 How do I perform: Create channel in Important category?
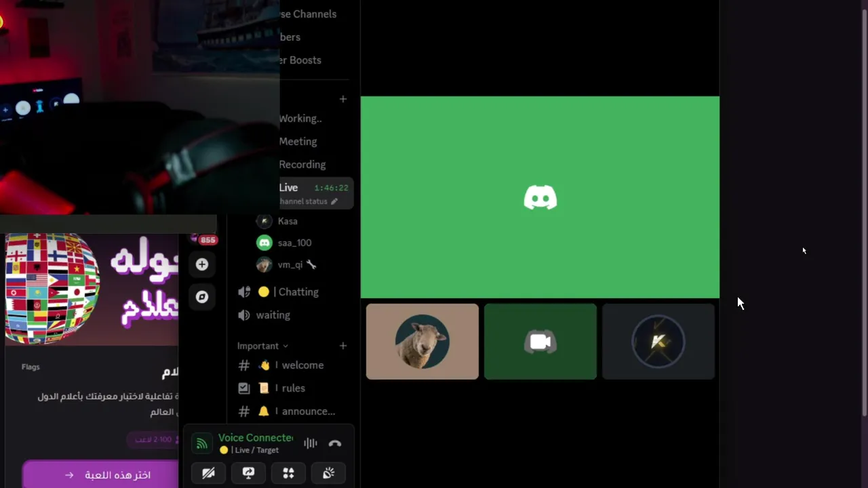(343, 346)
